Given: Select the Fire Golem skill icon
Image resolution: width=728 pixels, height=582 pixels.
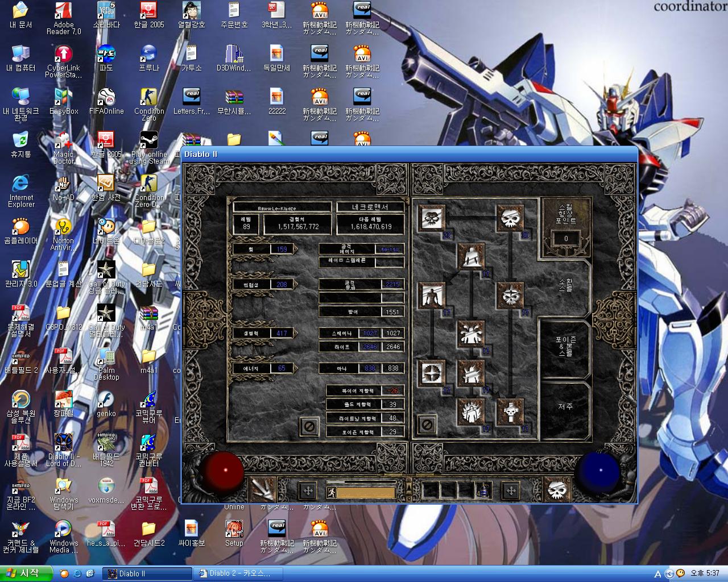Looking at the screenshot, I should click(471, 412).
